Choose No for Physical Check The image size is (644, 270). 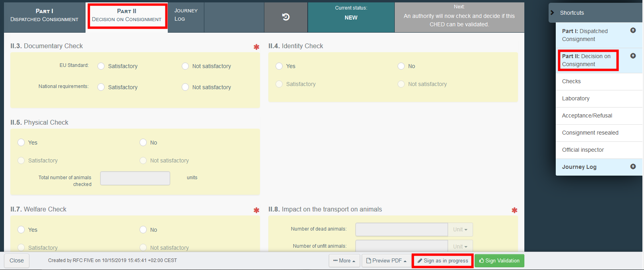coord(143,143)
